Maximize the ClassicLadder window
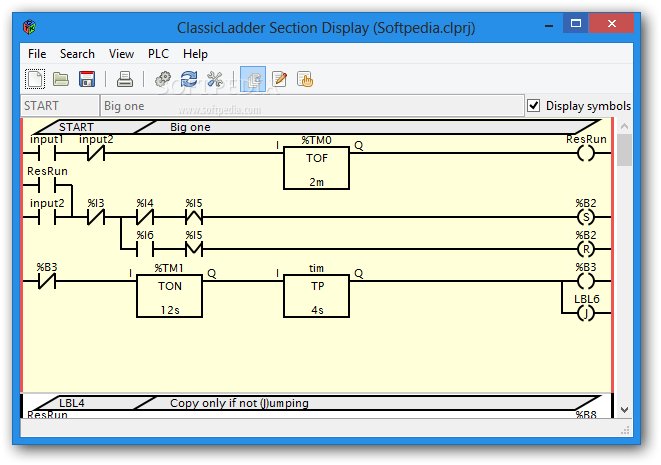The image size is (661, 465). point(576,23)
